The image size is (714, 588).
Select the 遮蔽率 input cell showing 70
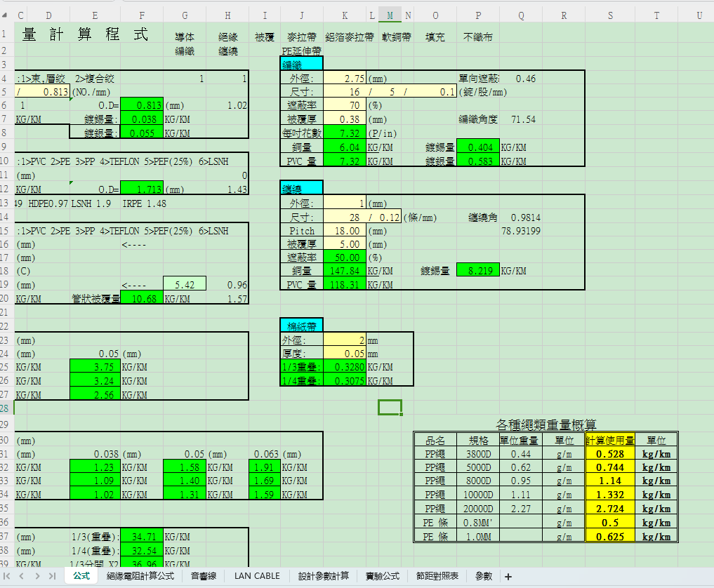(344, 105)
